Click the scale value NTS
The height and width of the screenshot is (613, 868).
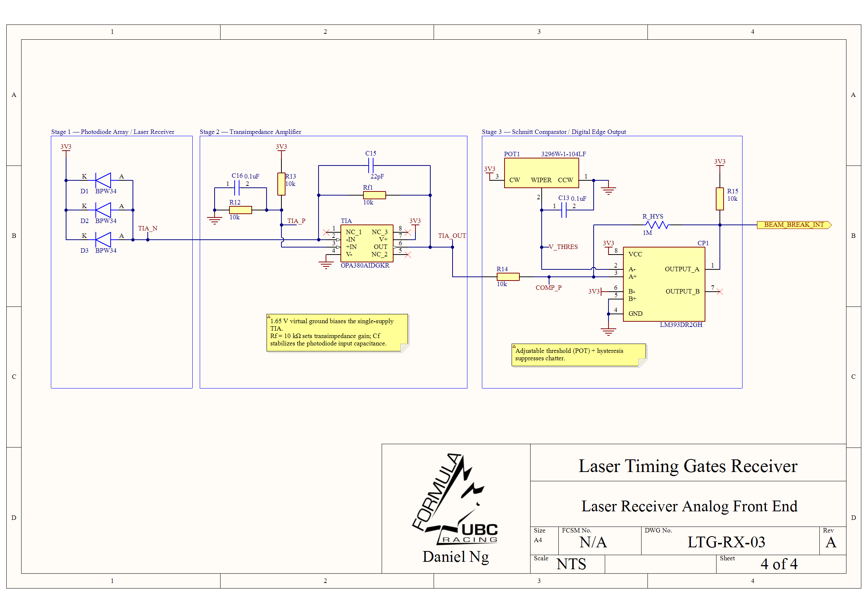(x=571, y=564)
